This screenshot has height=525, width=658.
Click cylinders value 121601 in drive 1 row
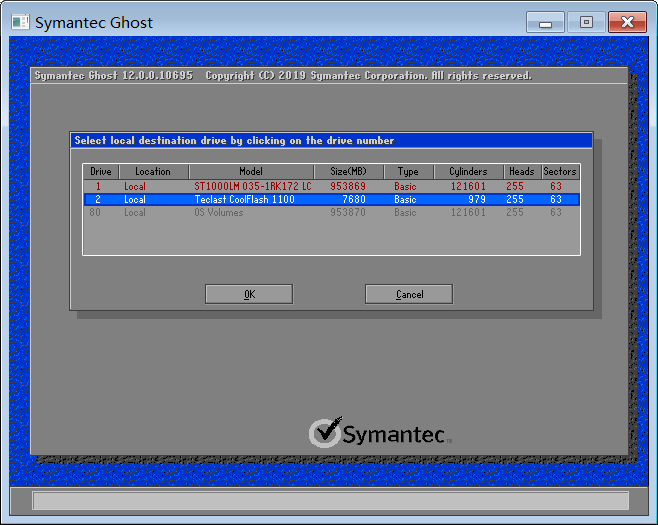(468, 186)
